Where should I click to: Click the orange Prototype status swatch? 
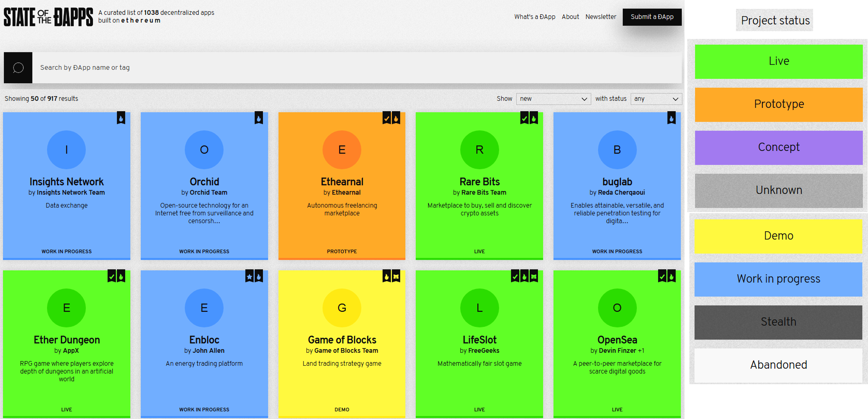tap(779, 105)
